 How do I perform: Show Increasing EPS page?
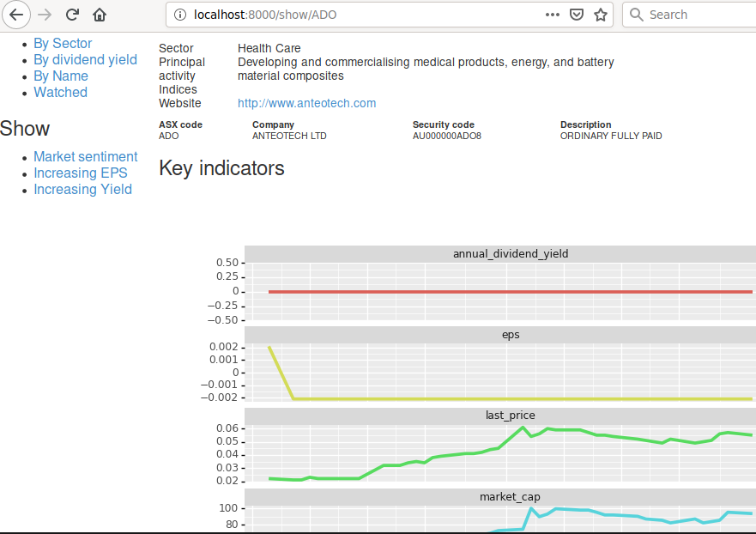click(81, 173)
